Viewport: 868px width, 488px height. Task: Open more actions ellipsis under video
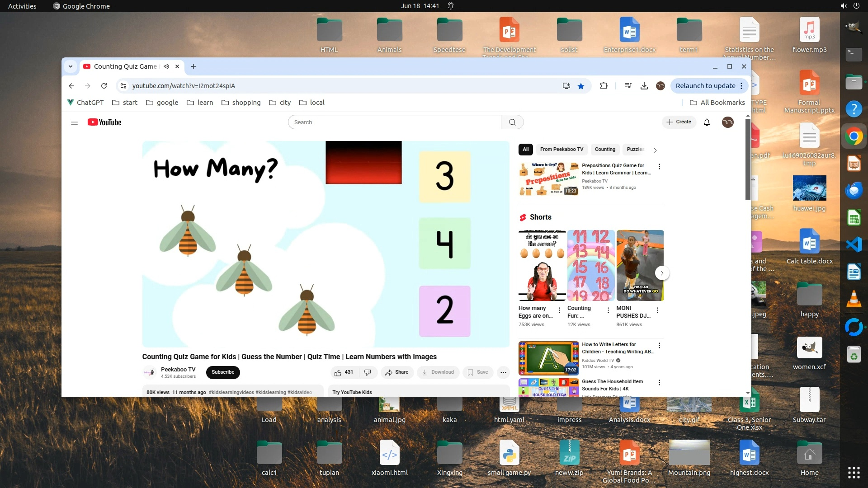pos(503,372)
